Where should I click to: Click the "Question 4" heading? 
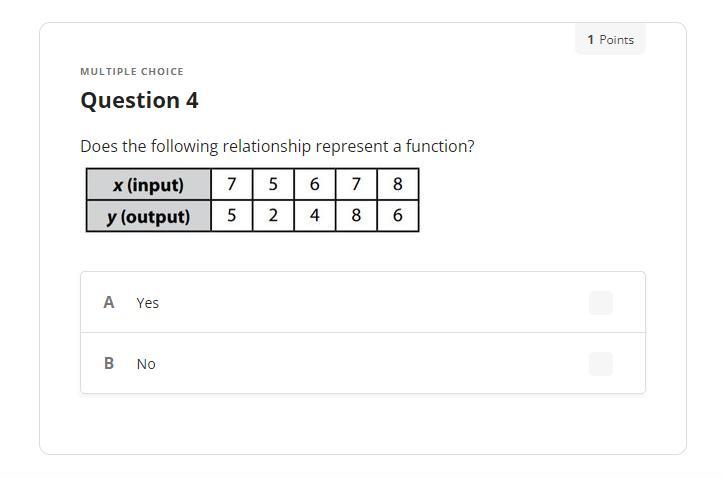(x=139, y=101)
